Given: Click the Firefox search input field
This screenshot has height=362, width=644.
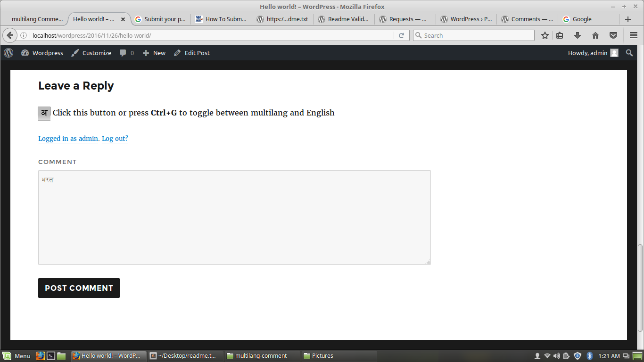Looking at the screenshot, I should tap(474, 35).
